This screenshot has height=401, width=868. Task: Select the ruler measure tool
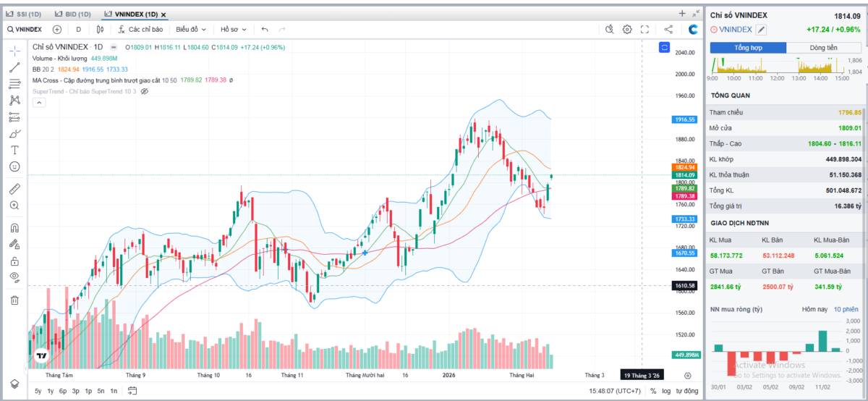[14, 189]
